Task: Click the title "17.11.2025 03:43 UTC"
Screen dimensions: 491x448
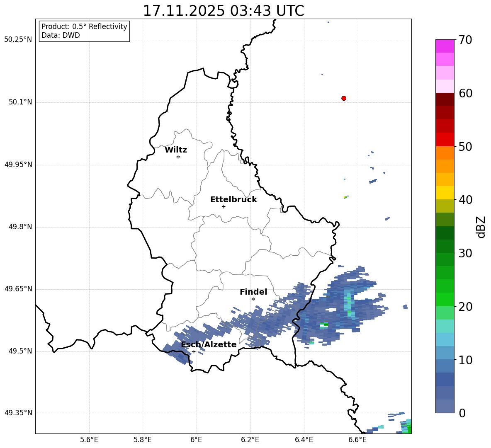Action: click(223, 11)
